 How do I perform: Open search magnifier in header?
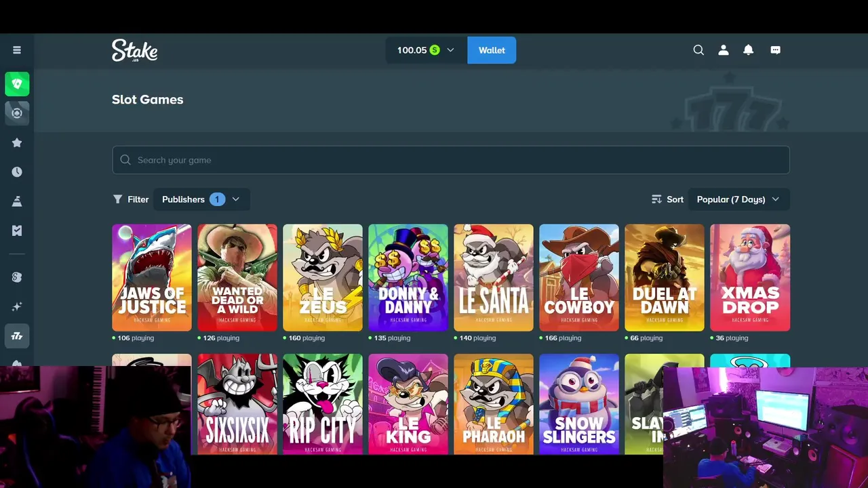(698, 50)
